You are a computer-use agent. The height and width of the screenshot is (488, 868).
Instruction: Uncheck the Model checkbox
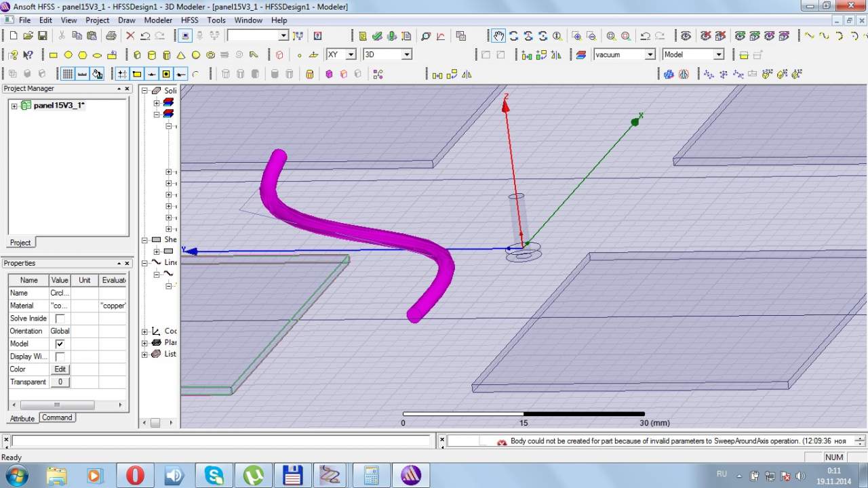[x=60, y=344]
